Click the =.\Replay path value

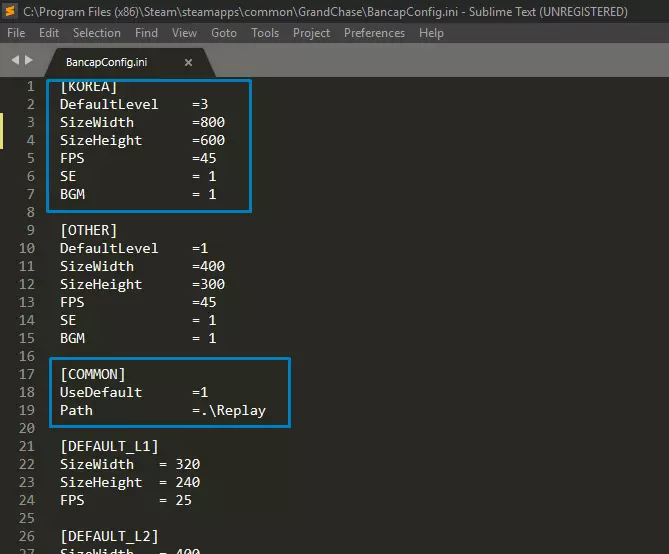click(229, 411)
